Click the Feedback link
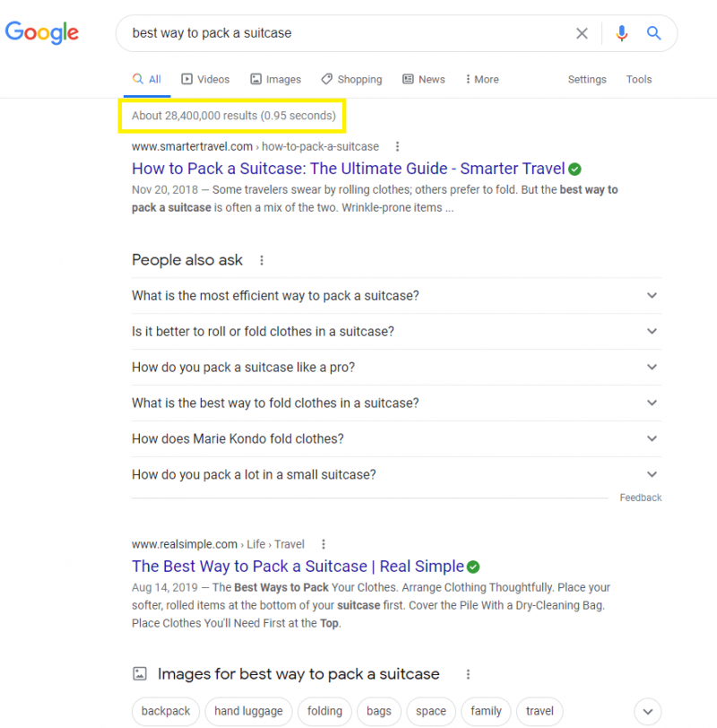Viewport: 717px width, 728px height. point(640,498)
